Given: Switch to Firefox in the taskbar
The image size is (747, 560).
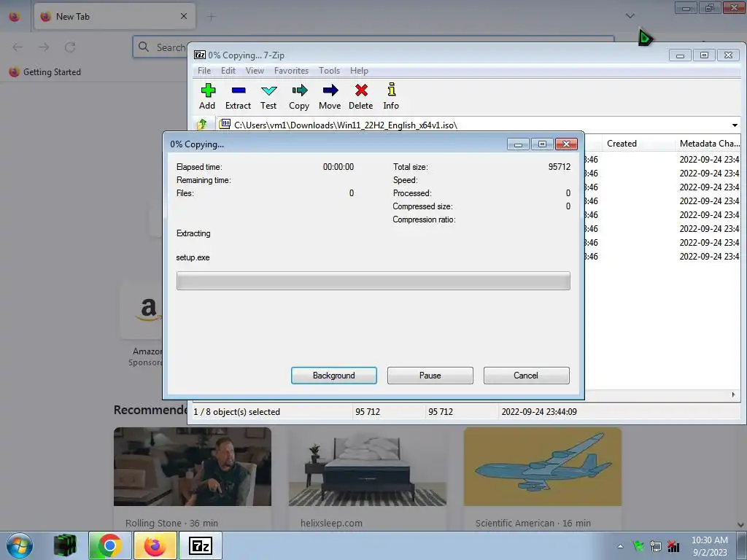Looking at the screenshot, I should [155, 545].
